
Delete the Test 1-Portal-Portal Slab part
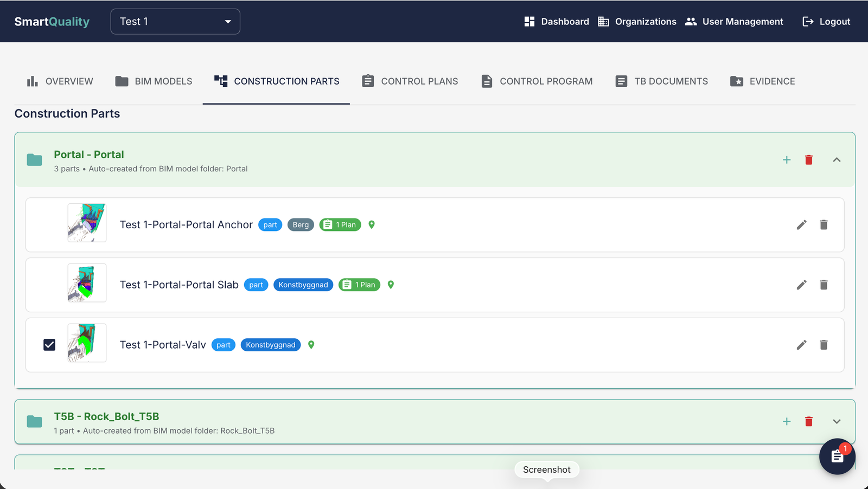[x=824, y=285]
